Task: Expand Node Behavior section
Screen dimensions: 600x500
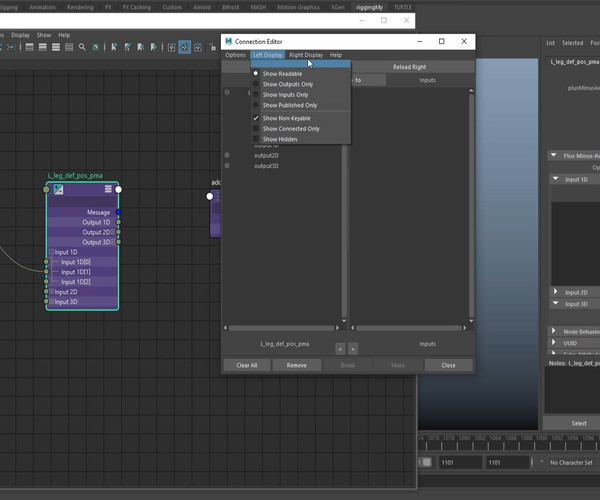Action: pyautogui.click(x=553, y=331)
